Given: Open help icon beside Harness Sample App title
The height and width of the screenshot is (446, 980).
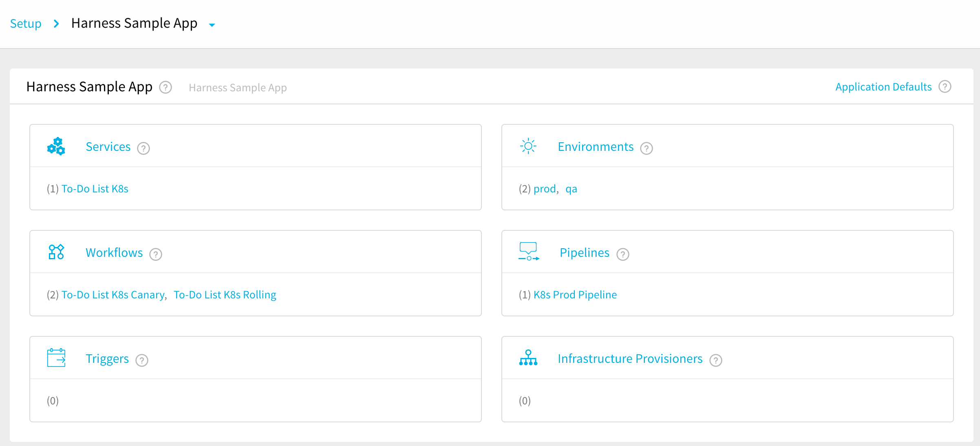Looking at the screenshot, I should 166,87.
